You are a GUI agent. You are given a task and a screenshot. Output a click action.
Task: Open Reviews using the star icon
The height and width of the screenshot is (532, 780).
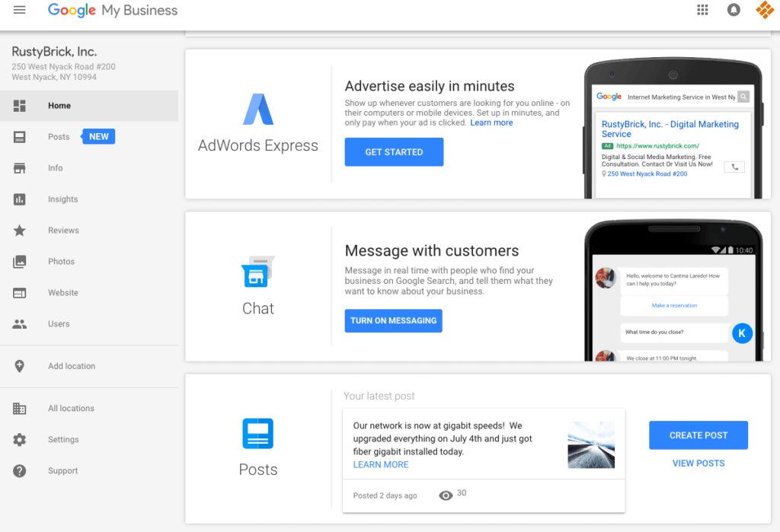click(x=21, y=230)
